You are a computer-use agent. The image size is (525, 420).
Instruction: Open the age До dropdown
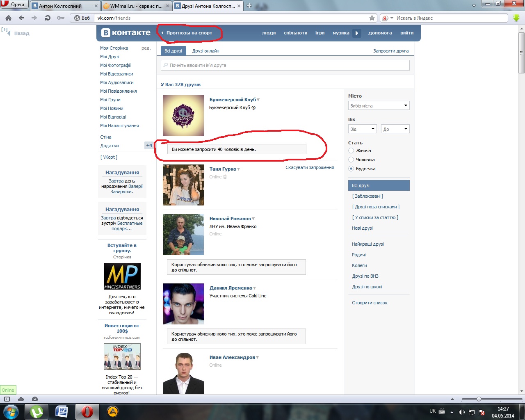(x=395, y=129)
